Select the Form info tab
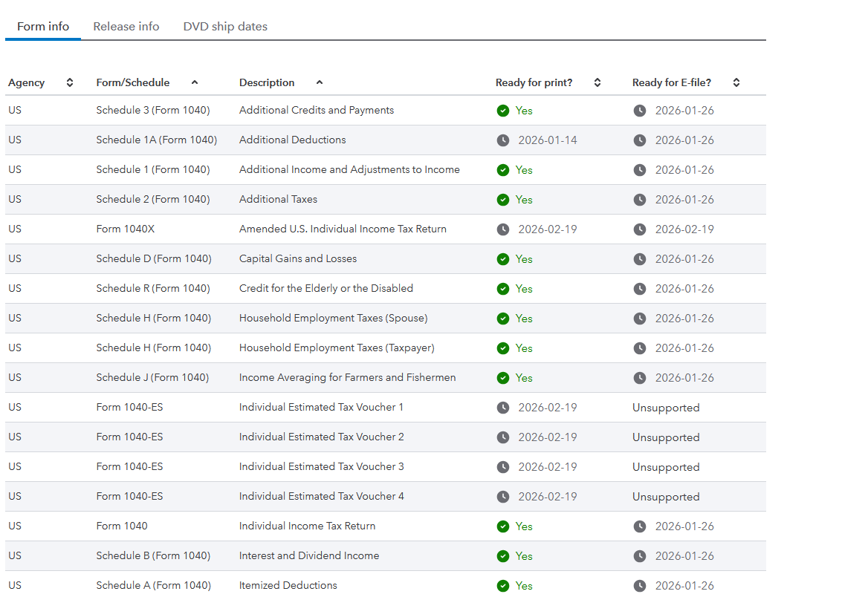This screenshot has height=597, width=868. [43, 27]
